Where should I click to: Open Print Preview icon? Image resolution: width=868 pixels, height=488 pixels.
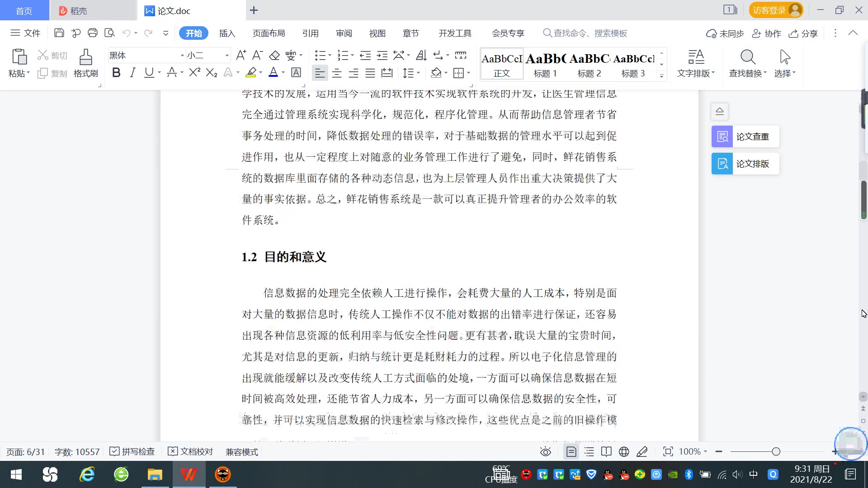(x=109, y=33)
